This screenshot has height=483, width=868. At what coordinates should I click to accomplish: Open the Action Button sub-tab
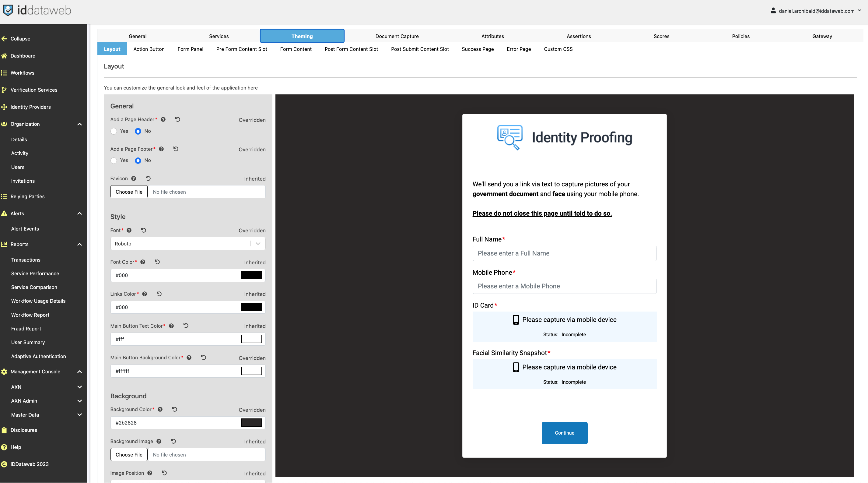149,49
